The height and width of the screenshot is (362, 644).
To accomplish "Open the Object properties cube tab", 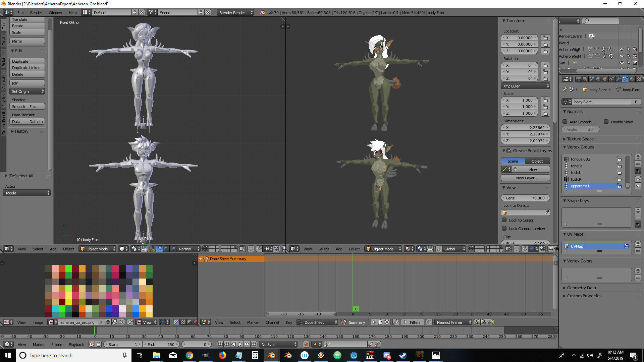I will 605,79.
